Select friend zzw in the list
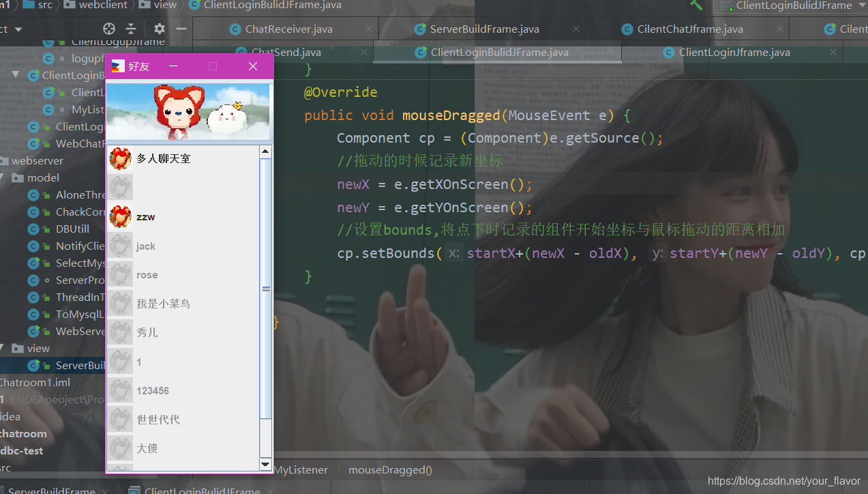 coord(183,217)
